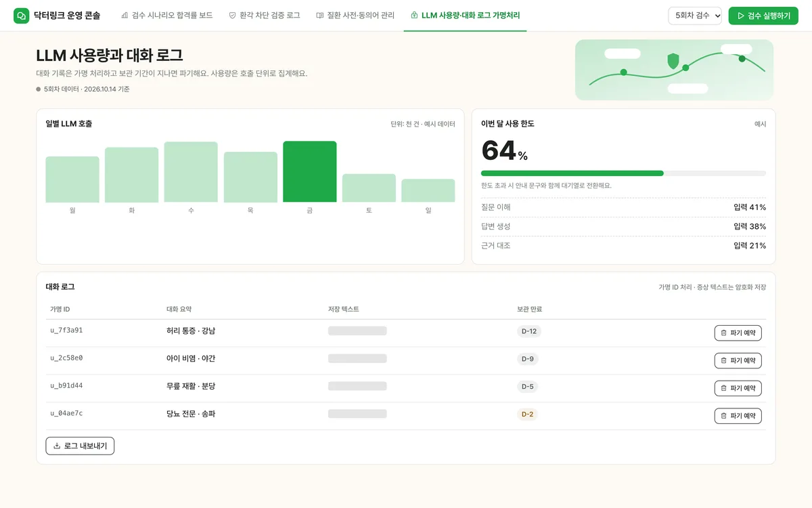812x508 pixels.
Task: Click the 토 bar in daily chart
Action: coord(369,188)
